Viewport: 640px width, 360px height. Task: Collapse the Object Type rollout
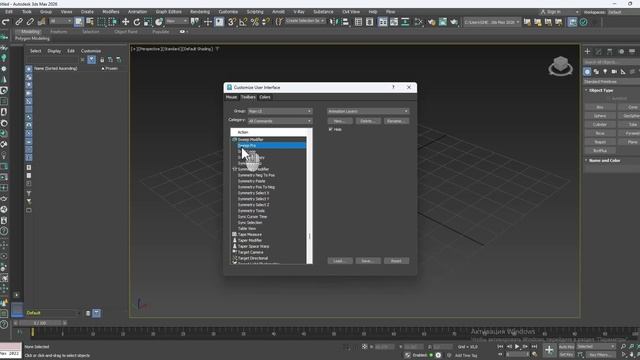point(601,90)
